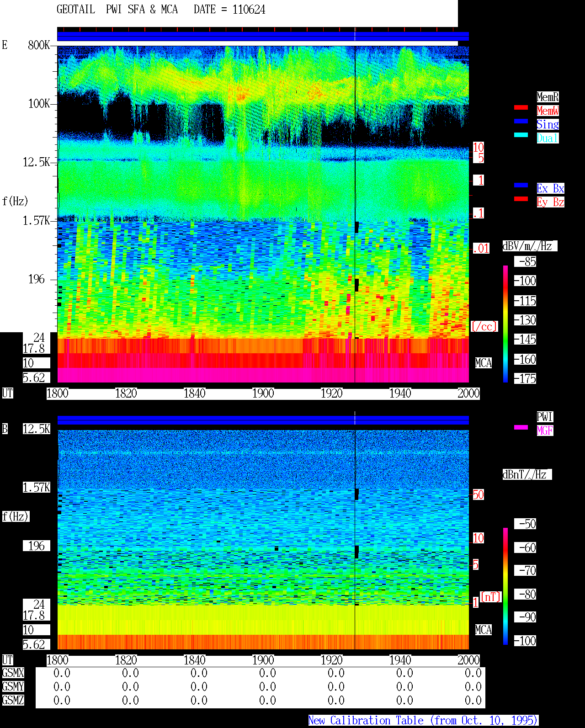Select the 'Ey Bz' legend label

coord(550,202)
